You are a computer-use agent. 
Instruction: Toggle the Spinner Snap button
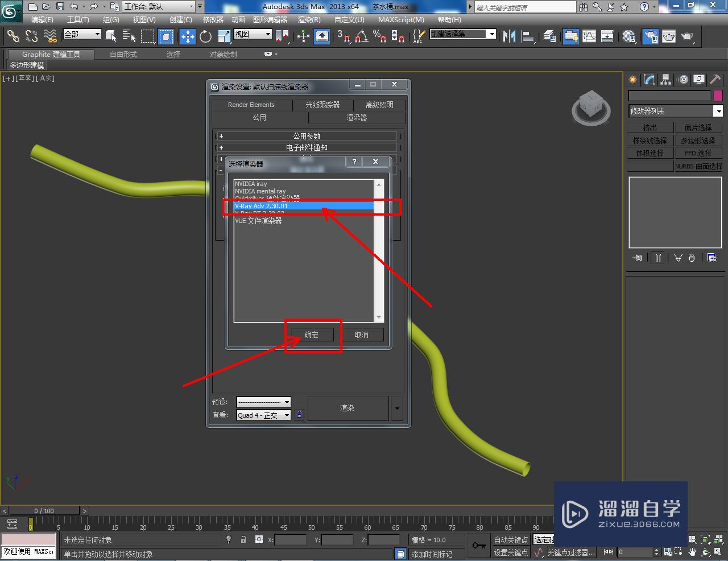click(x=398, y=36)
